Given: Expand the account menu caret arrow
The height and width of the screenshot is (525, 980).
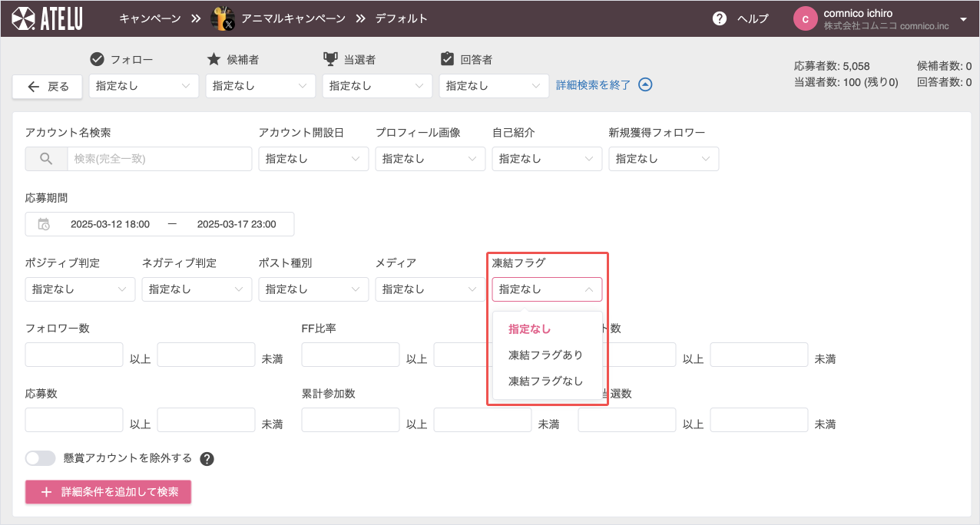Looking at the screenshot, I should point(963,19).
